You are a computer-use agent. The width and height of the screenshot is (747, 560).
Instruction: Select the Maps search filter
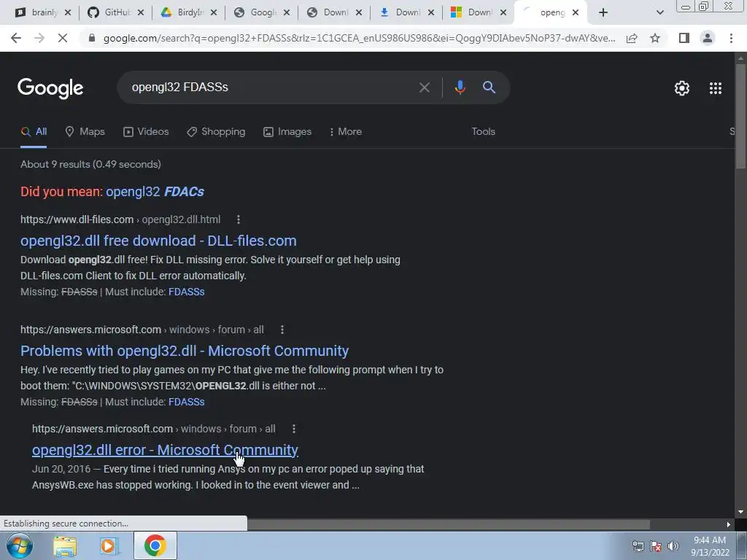click(x=85, y=131)
